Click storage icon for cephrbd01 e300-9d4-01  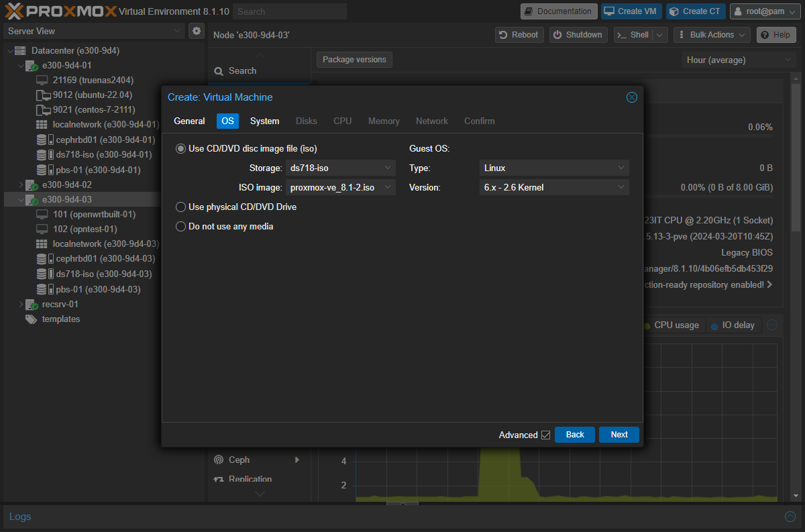coord(44,140)
